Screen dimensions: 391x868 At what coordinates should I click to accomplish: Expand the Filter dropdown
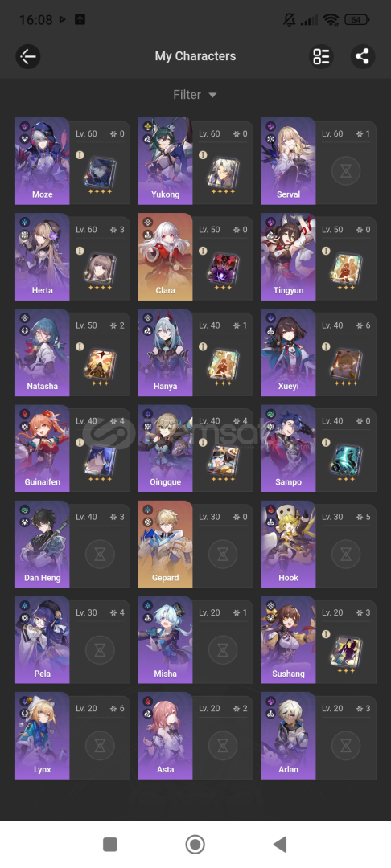coord(195,95)
